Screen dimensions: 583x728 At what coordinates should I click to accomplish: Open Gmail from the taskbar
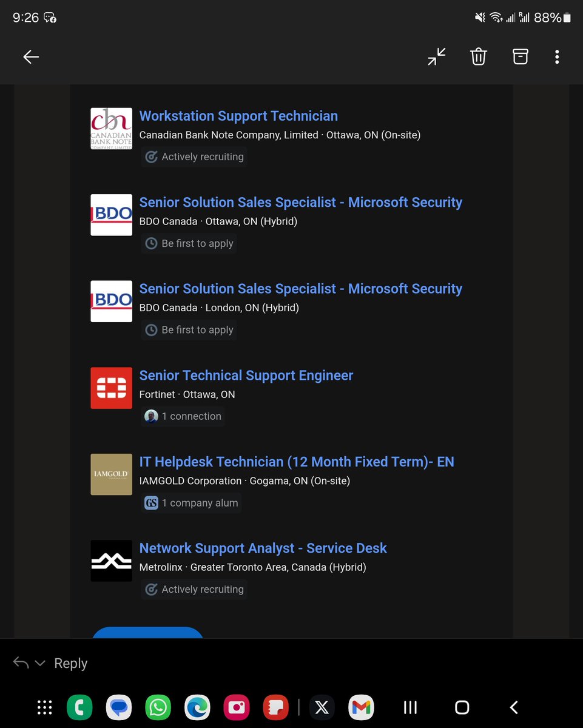tap(361, 707)
